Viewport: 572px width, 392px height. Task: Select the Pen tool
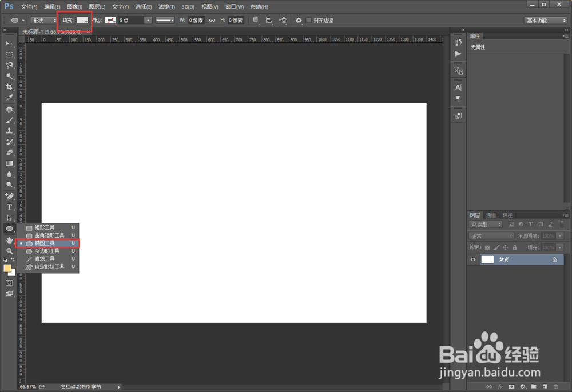(x=9, y=197)
